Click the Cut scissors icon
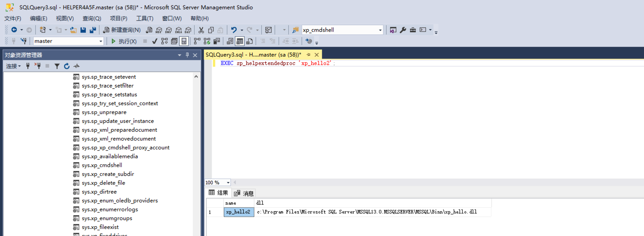644x236 pixels. click(x=201, y=30)
